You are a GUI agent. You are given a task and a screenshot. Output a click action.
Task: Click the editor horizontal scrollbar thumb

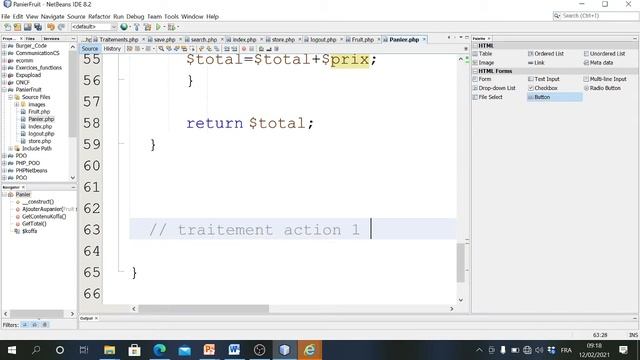203,309
